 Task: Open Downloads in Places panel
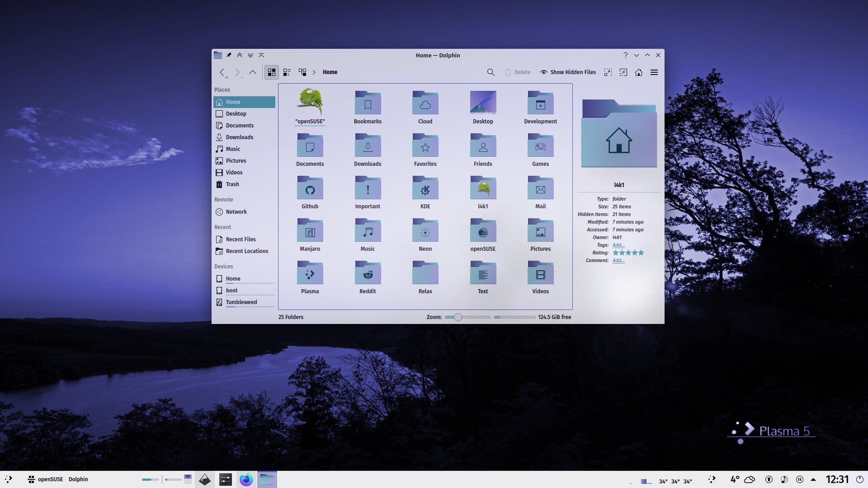244,137
